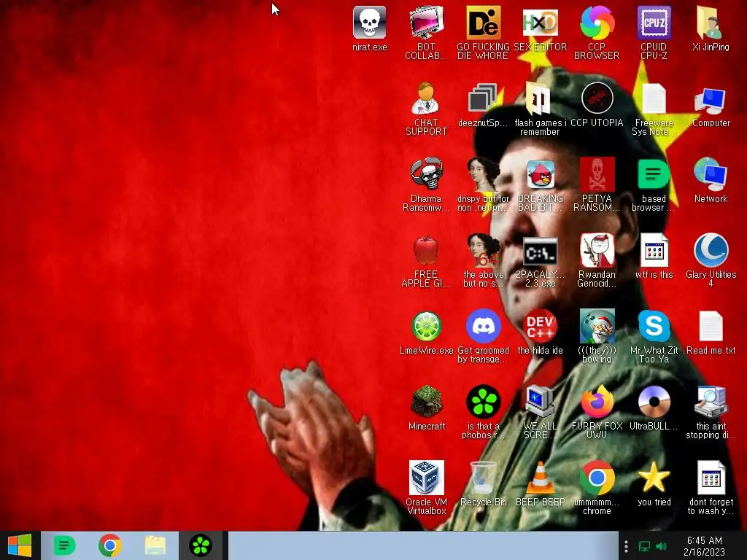Image resolution: width=747 pixels, height=560 pixels.
Task: Select the Freeware Sys Note file
Action: (x=654, y=98)
